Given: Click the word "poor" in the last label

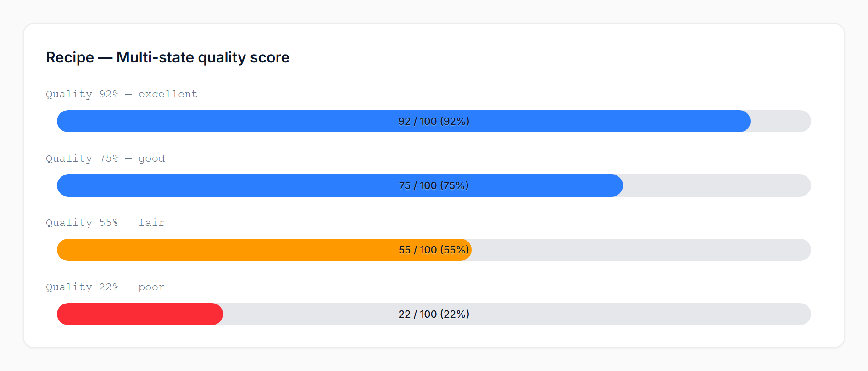Looking at the screenshot, I should [151, 287].
